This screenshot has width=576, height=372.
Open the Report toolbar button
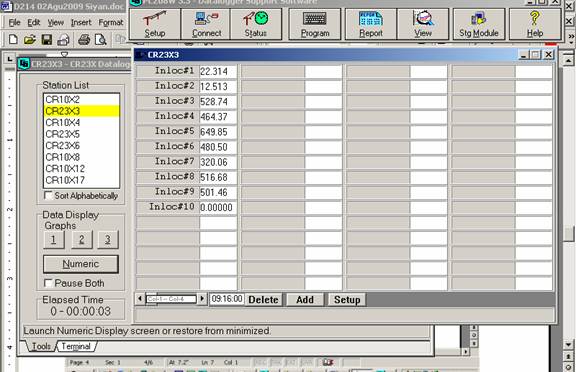click(x=371, y=24)
